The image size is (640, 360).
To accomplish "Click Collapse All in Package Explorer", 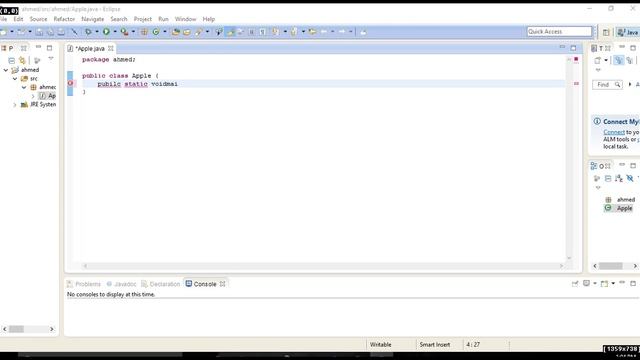I will pyautogui.click(x=11, y=60).
